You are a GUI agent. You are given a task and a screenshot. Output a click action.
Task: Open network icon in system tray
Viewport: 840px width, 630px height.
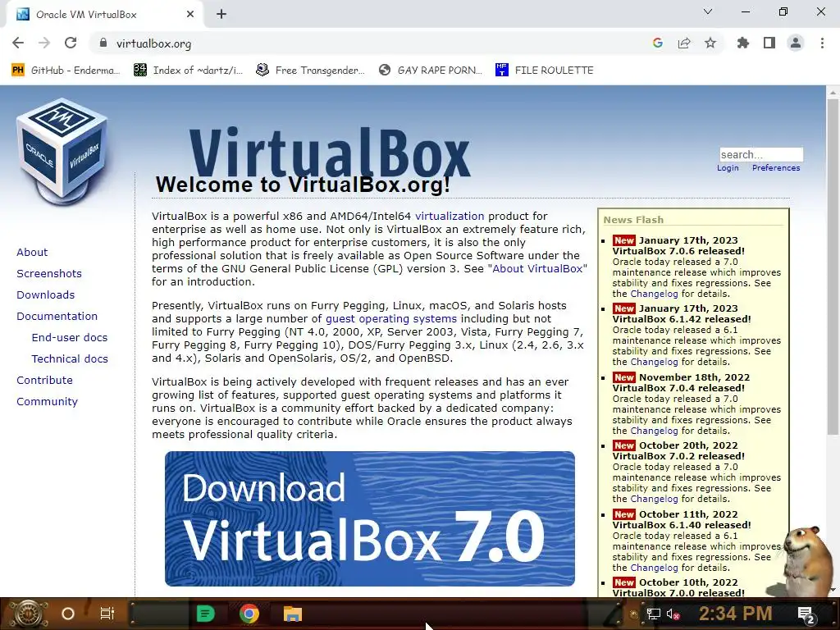(654, 614)
